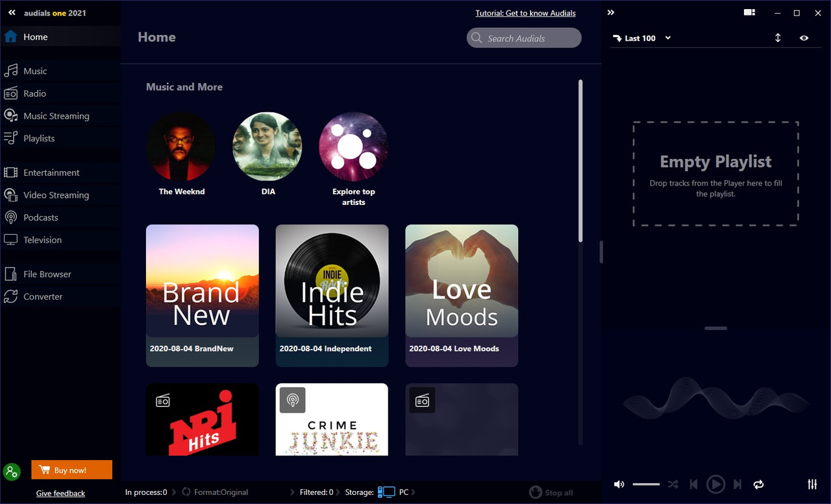Viewport: 831px width, 504px height.
Task: Skip to previous track
Action: tap(693, 485)
